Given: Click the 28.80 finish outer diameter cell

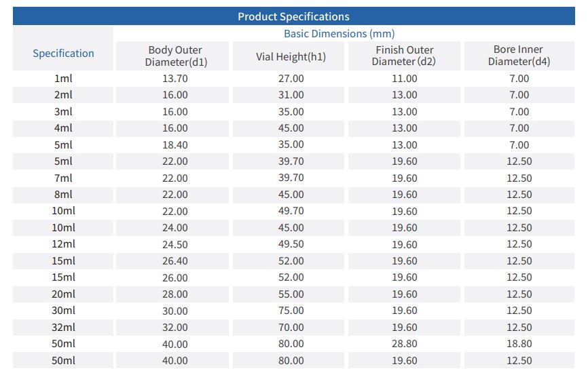Looking at the screenshot, I should point(404,344).
